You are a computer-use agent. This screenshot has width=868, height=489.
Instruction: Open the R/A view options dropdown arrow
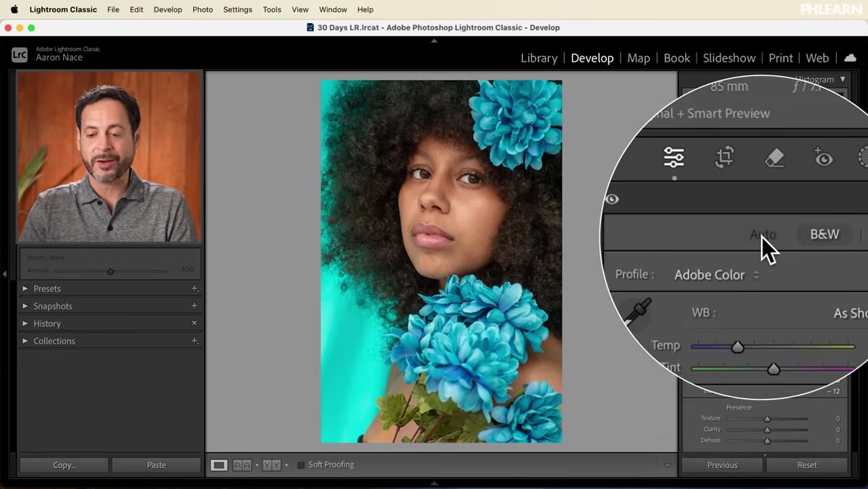pyautogui.click(x=257, y=465)
